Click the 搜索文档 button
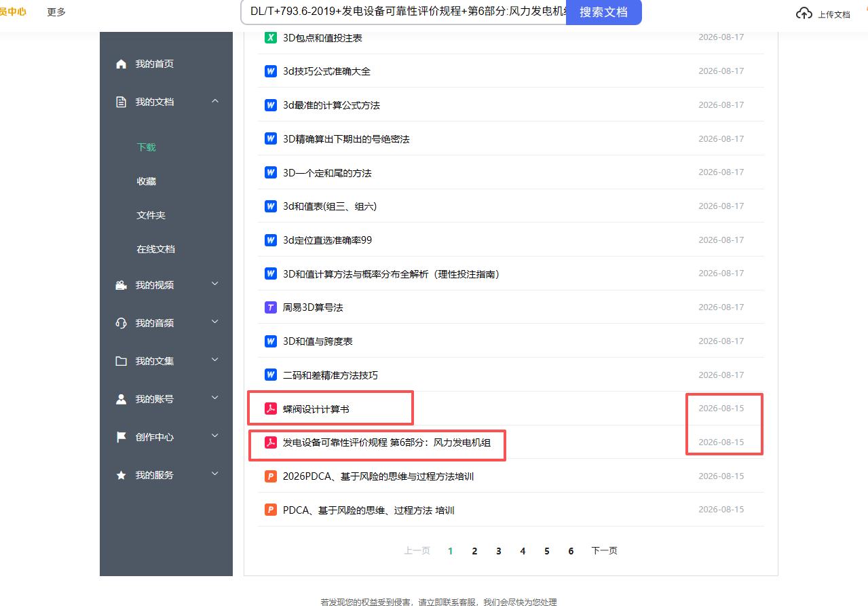868x606 pixels. (604, 12)
